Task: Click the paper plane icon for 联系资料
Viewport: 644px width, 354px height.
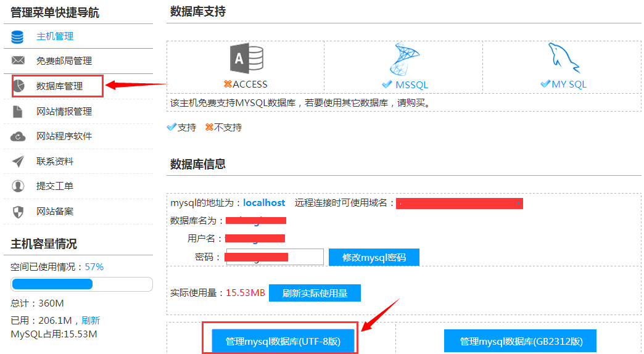Action: [18, 162]
